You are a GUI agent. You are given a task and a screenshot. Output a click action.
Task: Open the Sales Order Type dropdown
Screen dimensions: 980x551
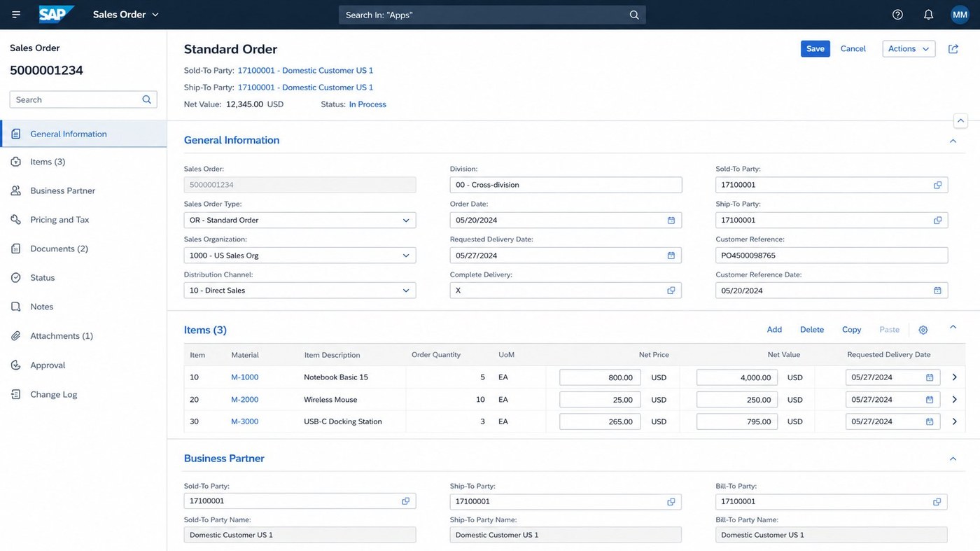click(300, 220)
